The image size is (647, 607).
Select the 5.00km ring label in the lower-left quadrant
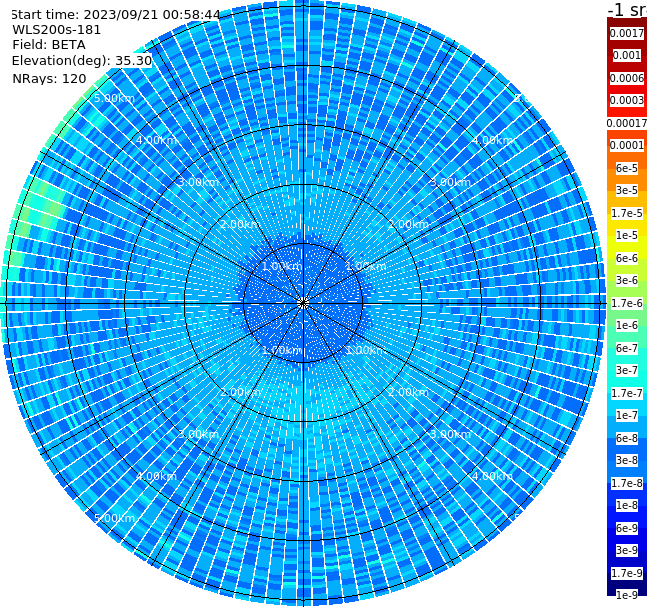point(114,518)
